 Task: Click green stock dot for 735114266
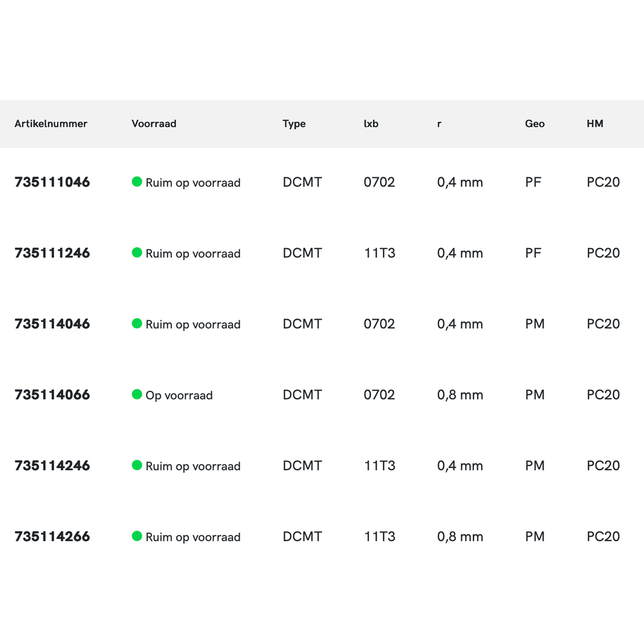[137, 536]
